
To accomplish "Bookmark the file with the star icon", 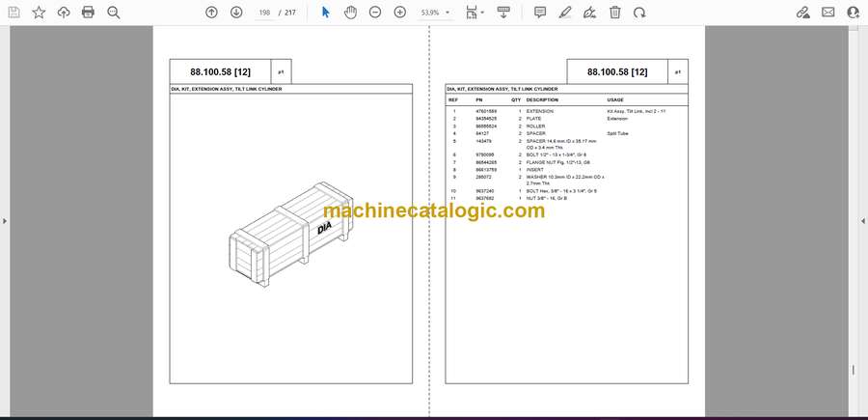I will 39,13.
